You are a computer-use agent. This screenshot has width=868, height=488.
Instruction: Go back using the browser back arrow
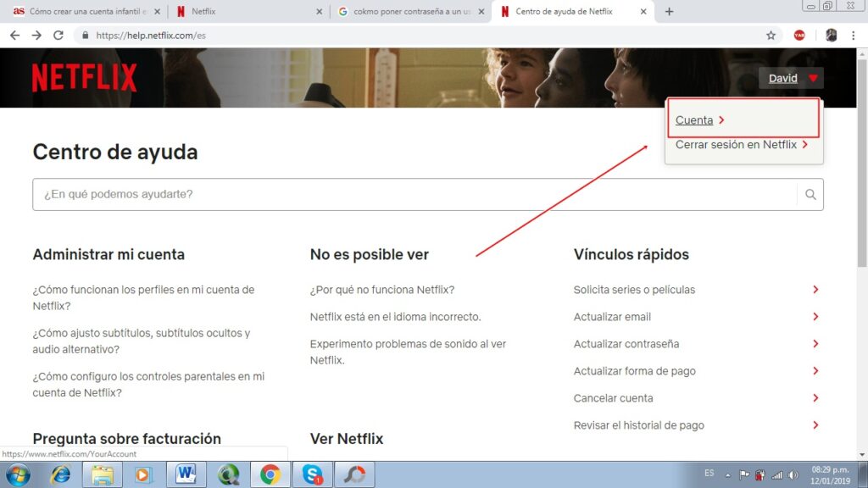pos(15,36)
